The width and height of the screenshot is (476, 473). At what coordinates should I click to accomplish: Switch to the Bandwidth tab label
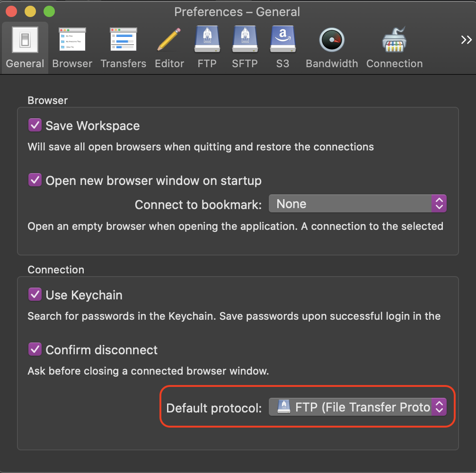click(x=331, y=64)
